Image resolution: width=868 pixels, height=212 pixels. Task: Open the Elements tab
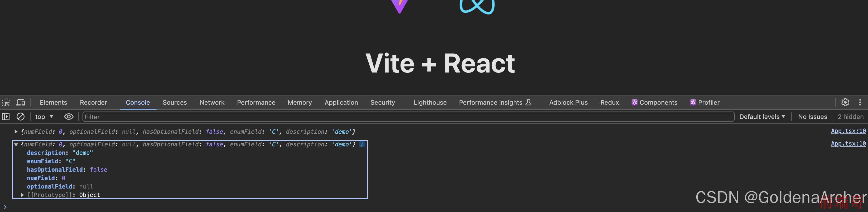[53, 103]
